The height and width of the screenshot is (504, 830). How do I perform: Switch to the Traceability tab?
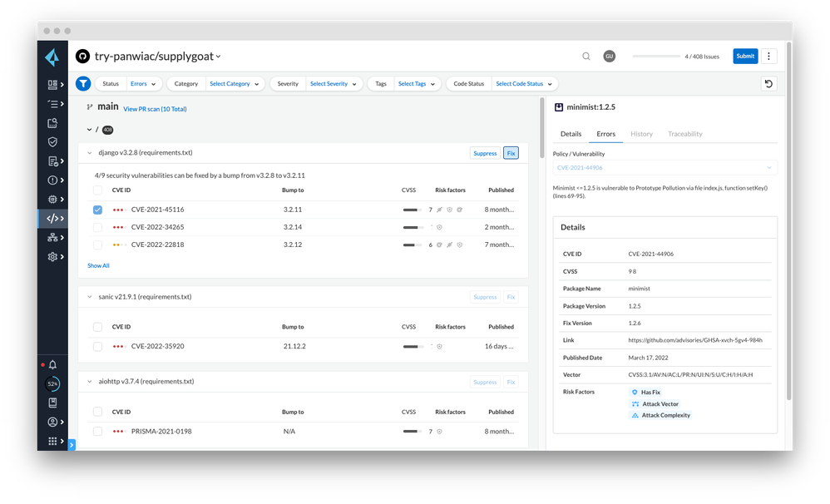pos(684,134)
